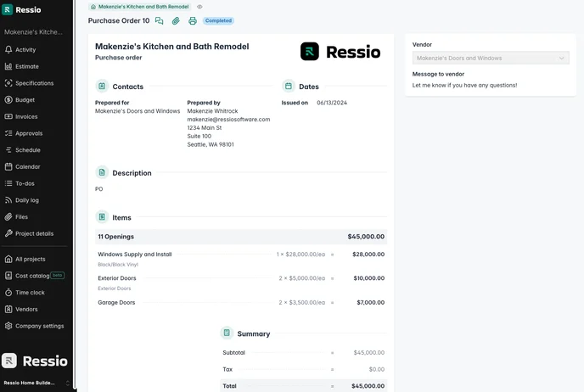
Task: Click the Activity bell icon
Action: [x=8, y=49]
